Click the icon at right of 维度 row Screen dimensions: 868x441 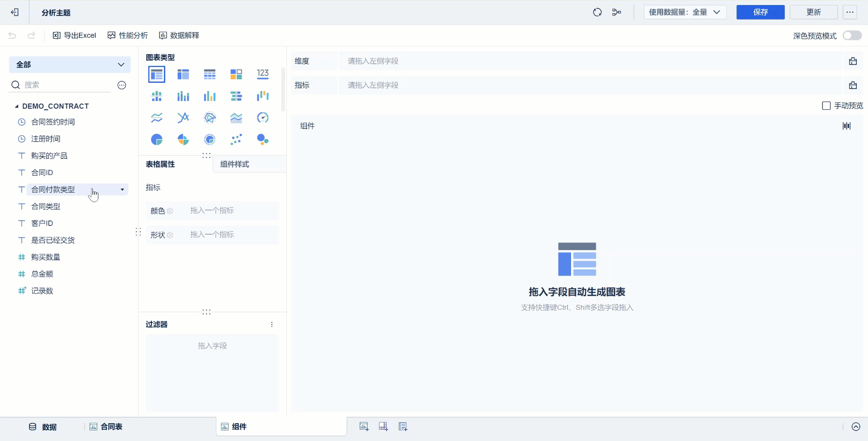853,61
